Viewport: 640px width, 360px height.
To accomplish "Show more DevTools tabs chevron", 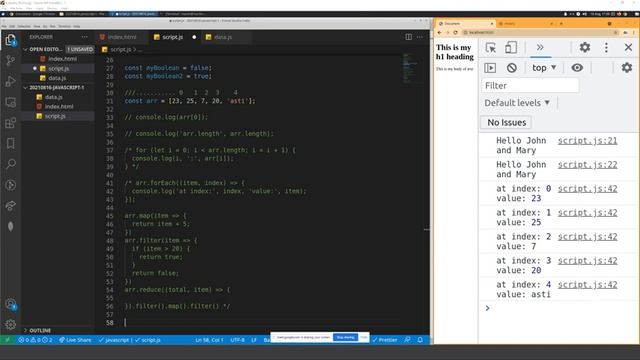I will coord(540,47).
